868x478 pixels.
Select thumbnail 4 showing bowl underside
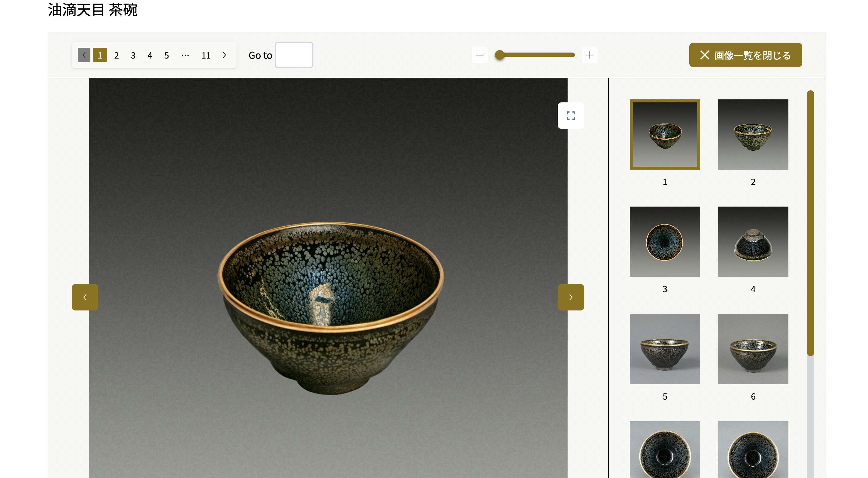(x=753, y=241)
